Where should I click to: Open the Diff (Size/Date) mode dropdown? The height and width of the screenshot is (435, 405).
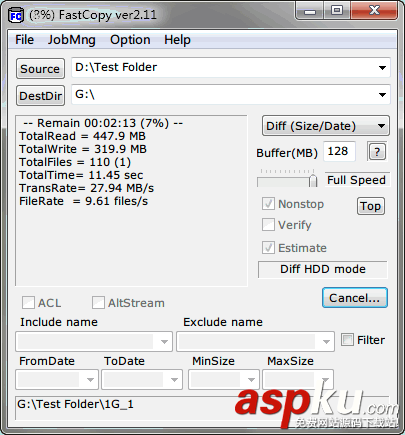326,126
